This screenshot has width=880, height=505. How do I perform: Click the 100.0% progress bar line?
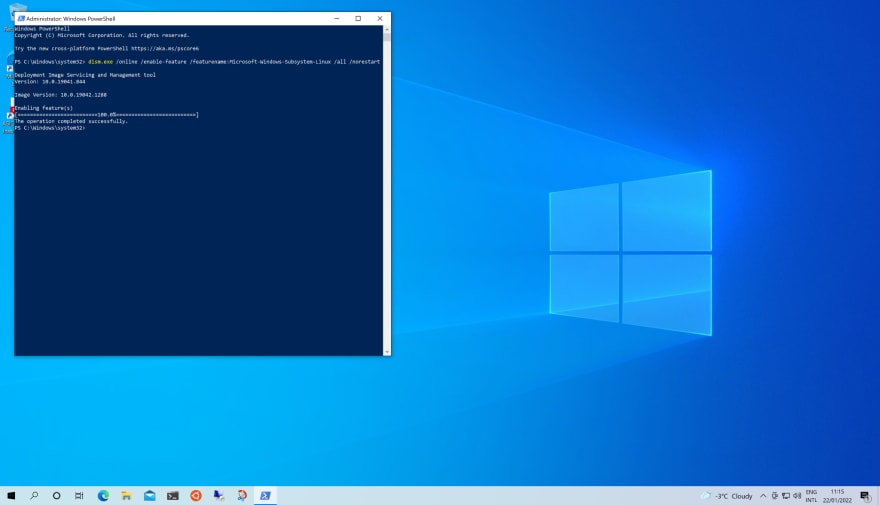point(107,114)
